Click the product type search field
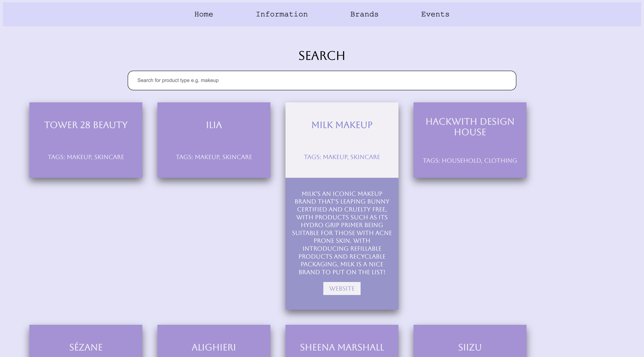This screenshot has height=357, width=644. 321,80
